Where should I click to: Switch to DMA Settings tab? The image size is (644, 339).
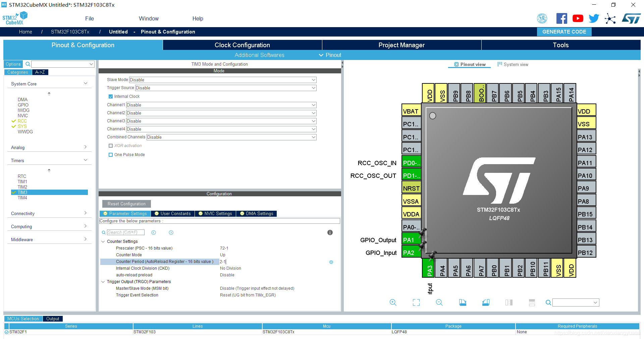[257, 213]
